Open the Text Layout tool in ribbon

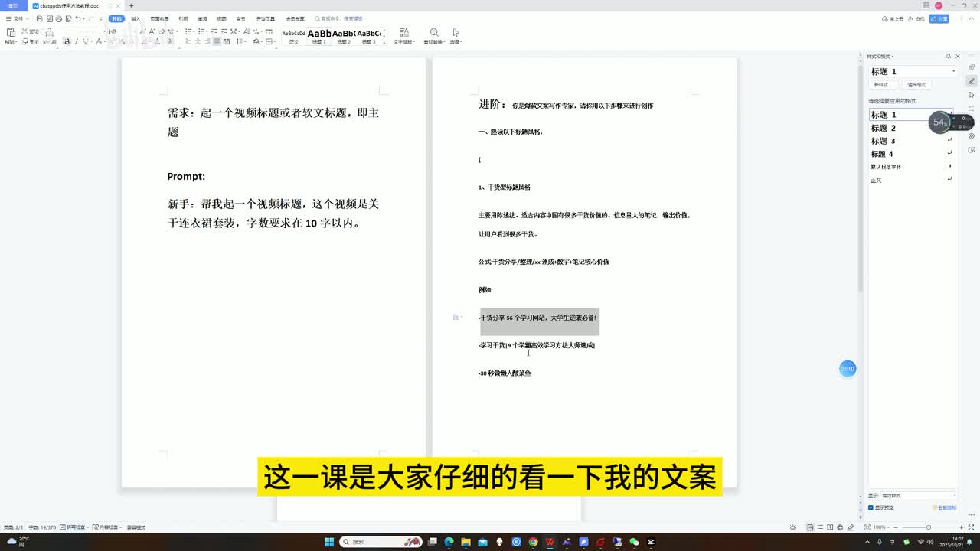[x=403, y=34]
